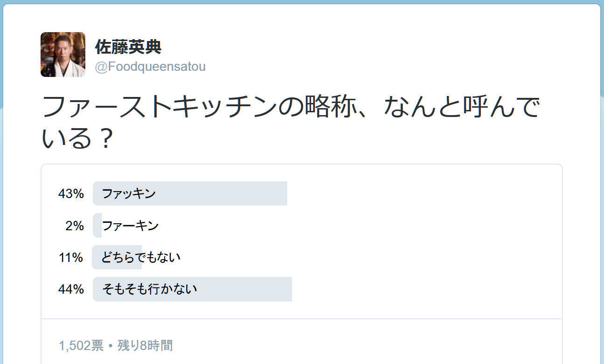Select the ファッキン poll option
Image resolution: width=604 pixels, height=364 pixels.
pos(129,193)
